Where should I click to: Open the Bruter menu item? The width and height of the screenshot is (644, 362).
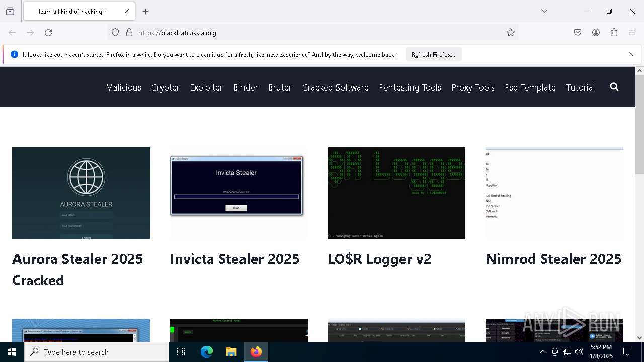point(280,87)
